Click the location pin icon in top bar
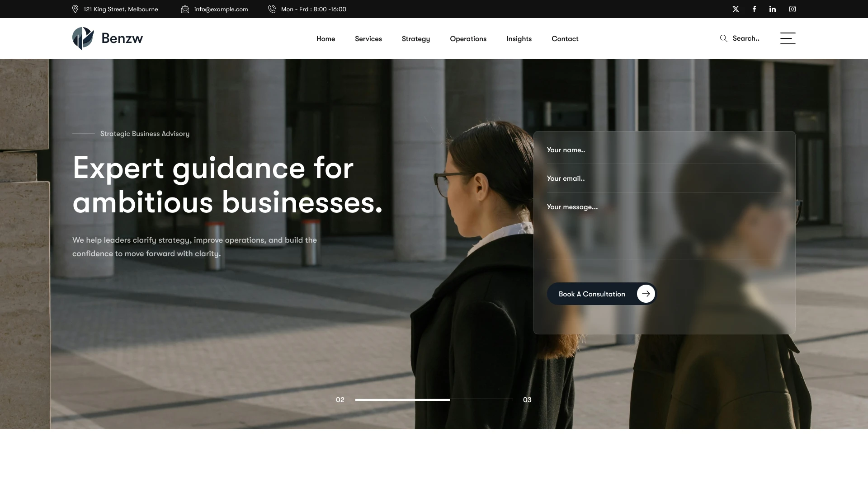The height and width of the screenshot is (488, 868). pyautogui.click(x=75, y=9)
